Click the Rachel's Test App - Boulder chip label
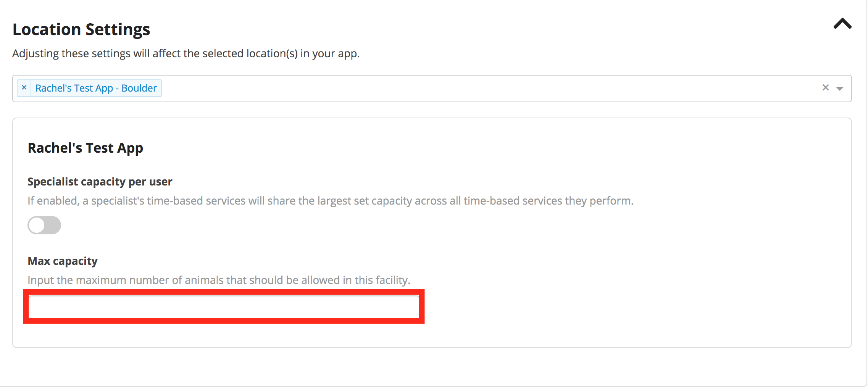The image size is (868, 387). (x=95, y=88)
